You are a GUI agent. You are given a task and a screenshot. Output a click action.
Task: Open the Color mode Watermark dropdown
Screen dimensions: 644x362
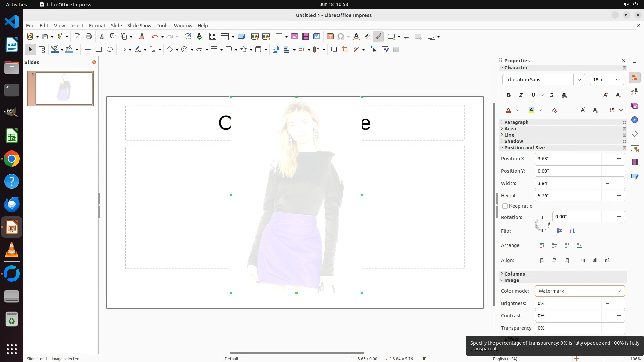(580, 291)
